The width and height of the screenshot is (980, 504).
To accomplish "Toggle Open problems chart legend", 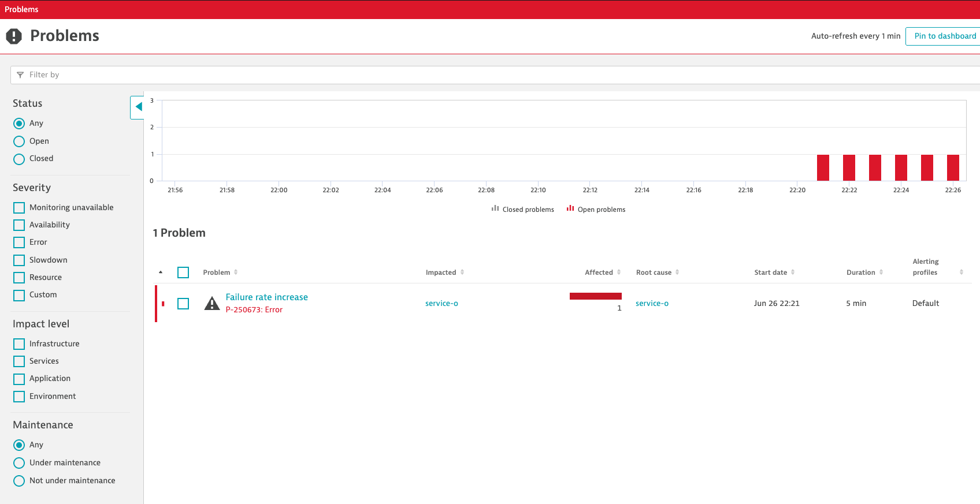I will click(596, 210).
